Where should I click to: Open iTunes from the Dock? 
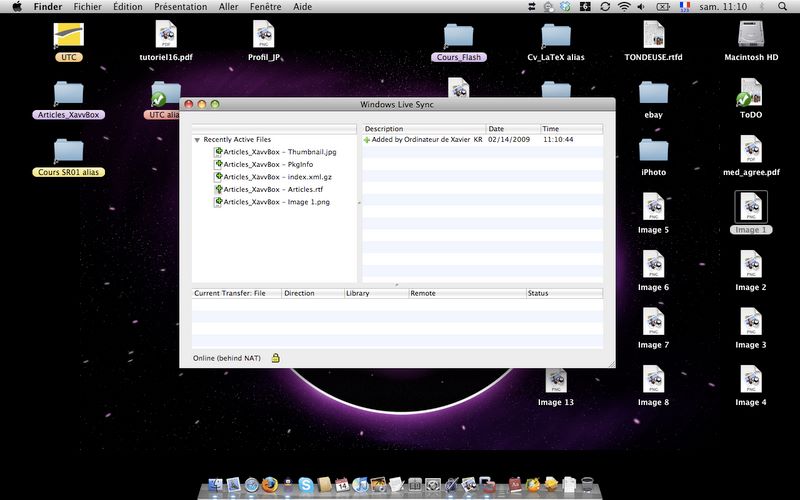pos(360,484)
